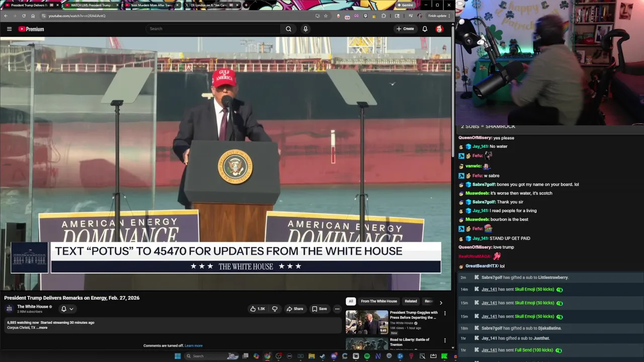Open Steam from the taskbar

point(323,356)
